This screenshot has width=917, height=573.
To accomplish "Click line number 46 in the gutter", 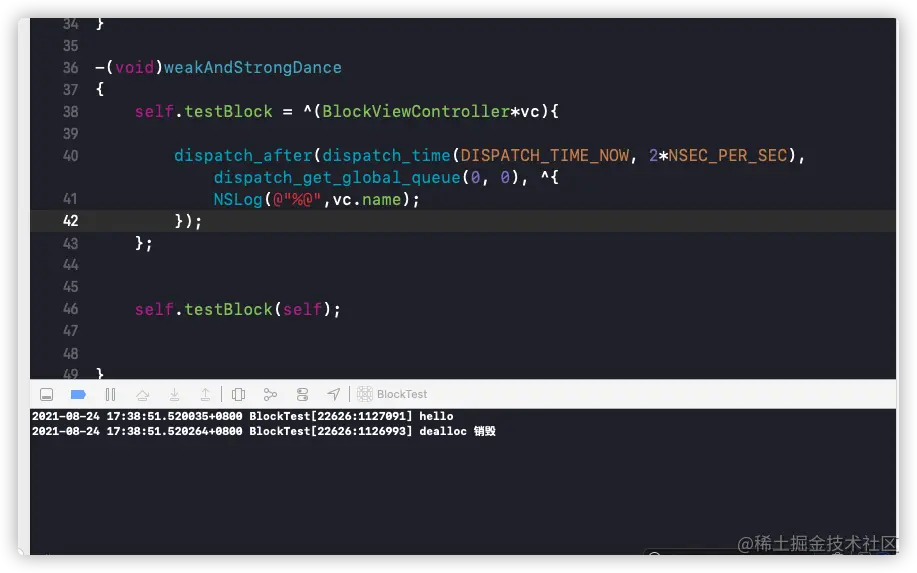I will [x=70, y=309].
